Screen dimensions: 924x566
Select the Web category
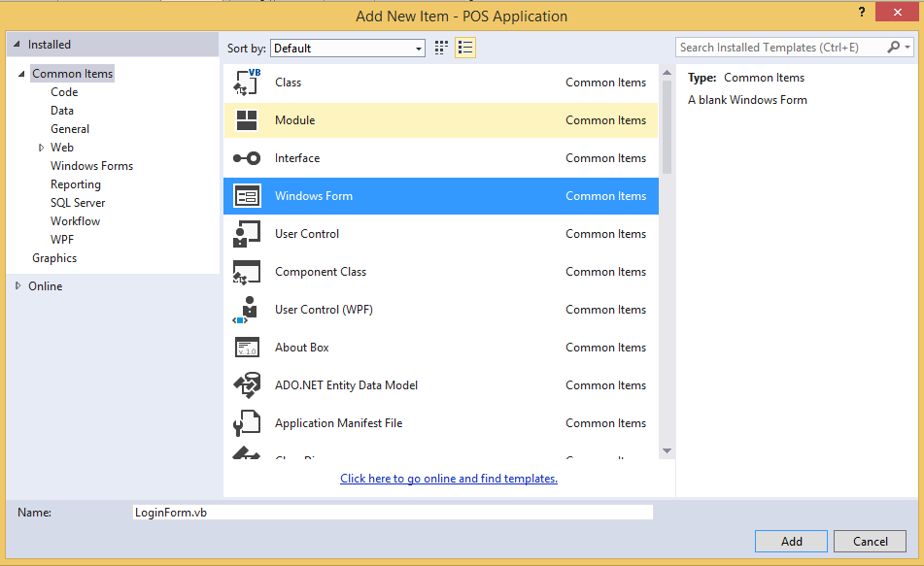(62, 148)
